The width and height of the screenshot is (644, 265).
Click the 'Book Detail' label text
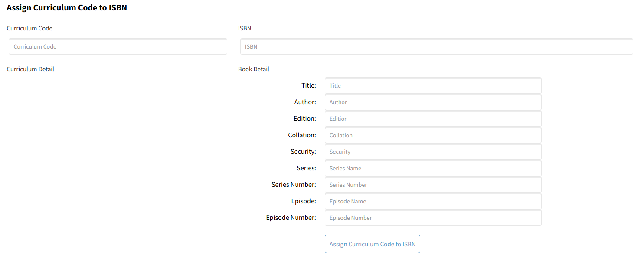(254, 69)
